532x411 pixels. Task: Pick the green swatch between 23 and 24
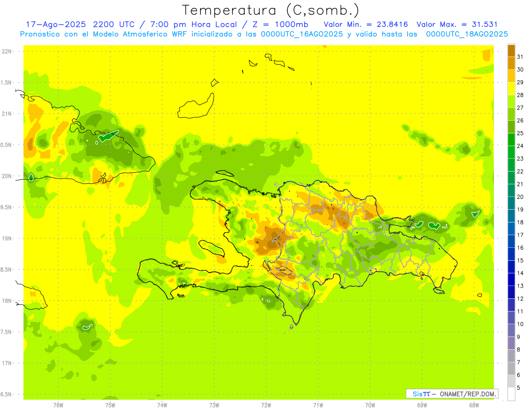511,152
